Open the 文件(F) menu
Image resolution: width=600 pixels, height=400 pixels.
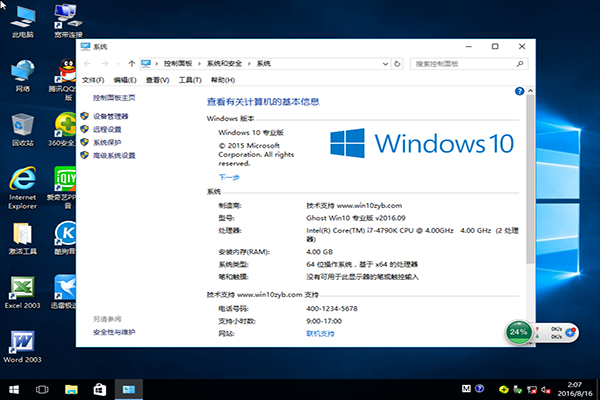93,79
